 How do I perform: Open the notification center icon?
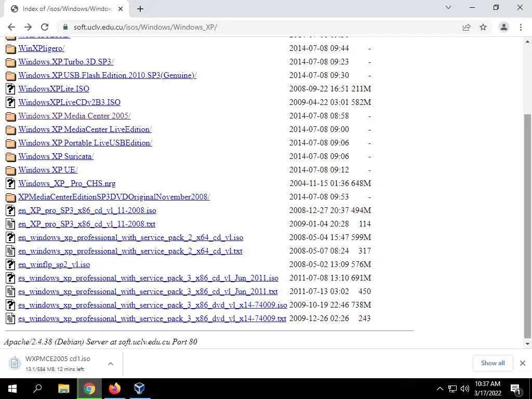click(x=515, y=389)
